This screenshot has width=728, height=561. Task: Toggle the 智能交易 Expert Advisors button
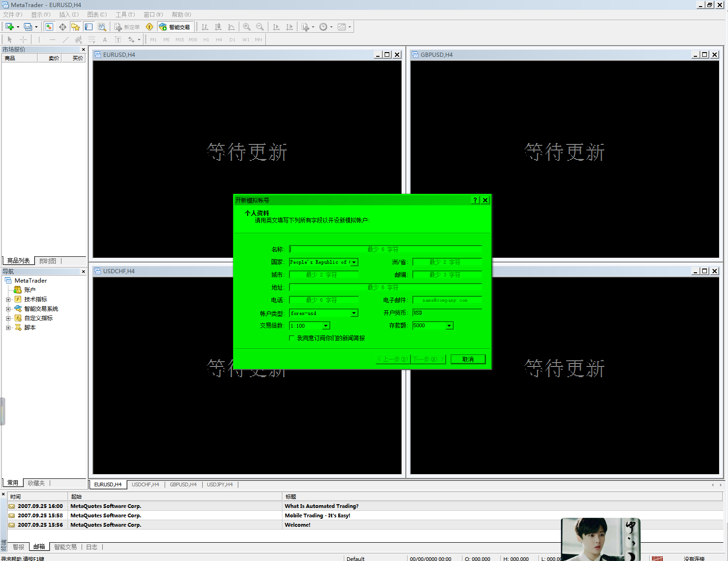(x=175, y=27)
